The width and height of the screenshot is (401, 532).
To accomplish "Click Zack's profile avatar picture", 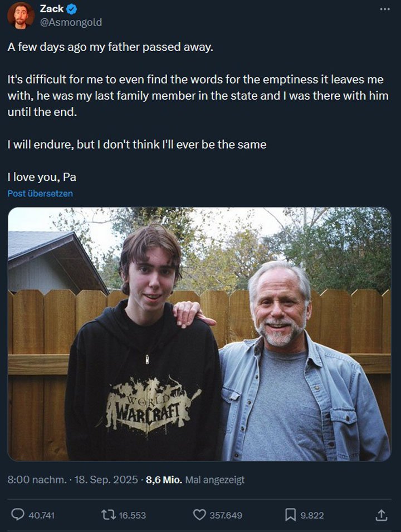I will tap(21, 15).
